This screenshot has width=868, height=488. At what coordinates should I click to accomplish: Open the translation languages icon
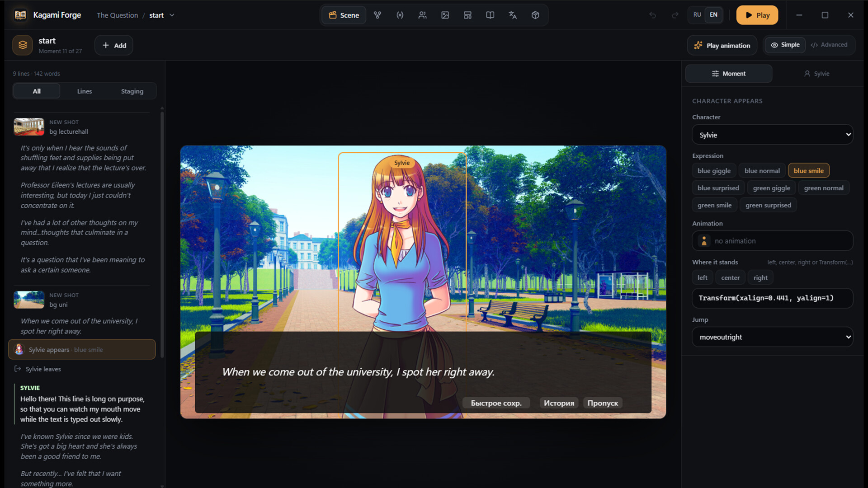tap(513, 15)
